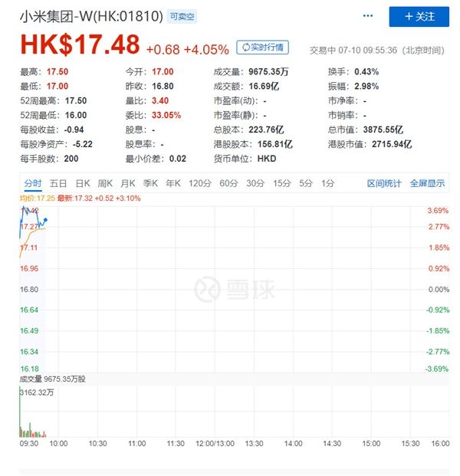
Task: Select the 30分 interval tab
Action: coord(255,183)
